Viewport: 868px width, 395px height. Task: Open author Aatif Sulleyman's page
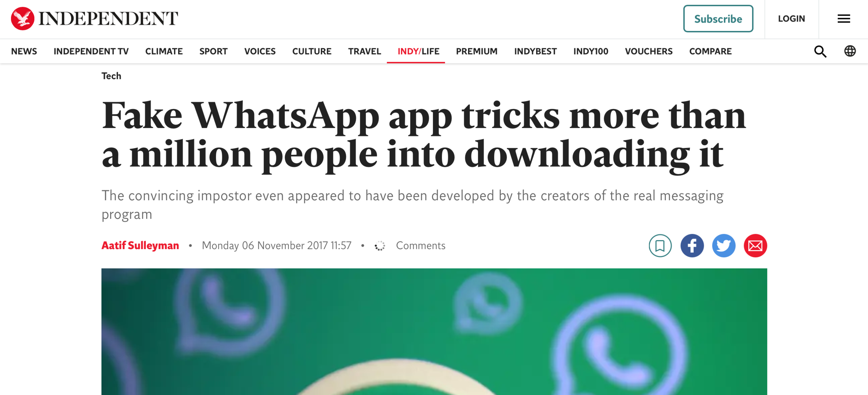coord(140,246)
